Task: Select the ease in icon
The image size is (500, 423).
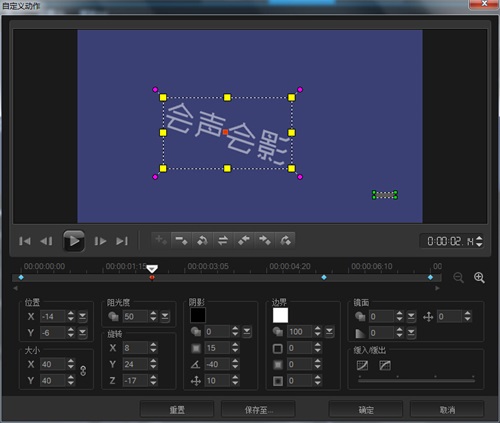Action: point(362,365)
